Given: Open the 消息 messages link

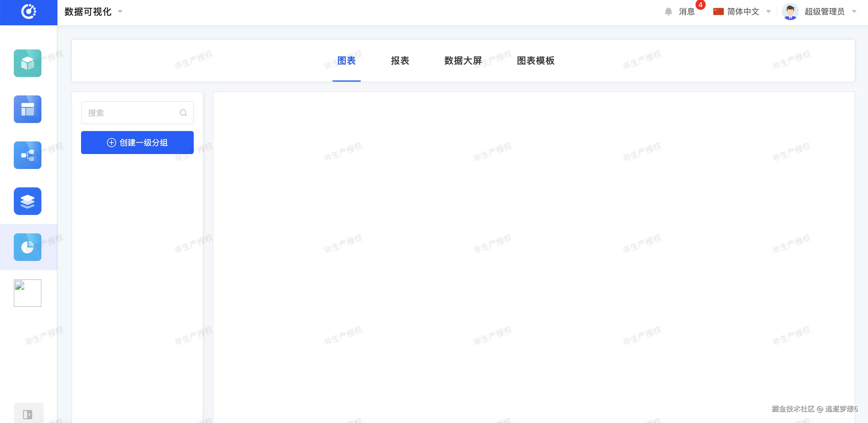Looking at the screenshot, I should [x=687, y=12].
